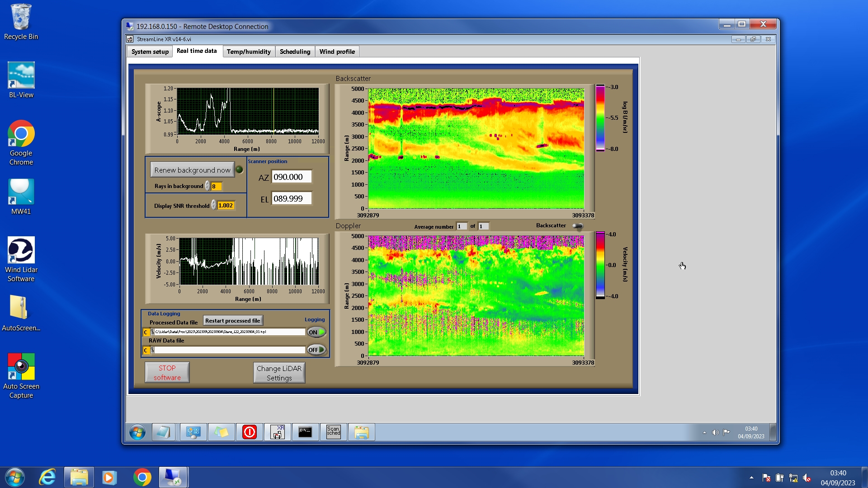
Task: Click the StreamLine XR taskbar icon
Action: click(x=277, y=432)
